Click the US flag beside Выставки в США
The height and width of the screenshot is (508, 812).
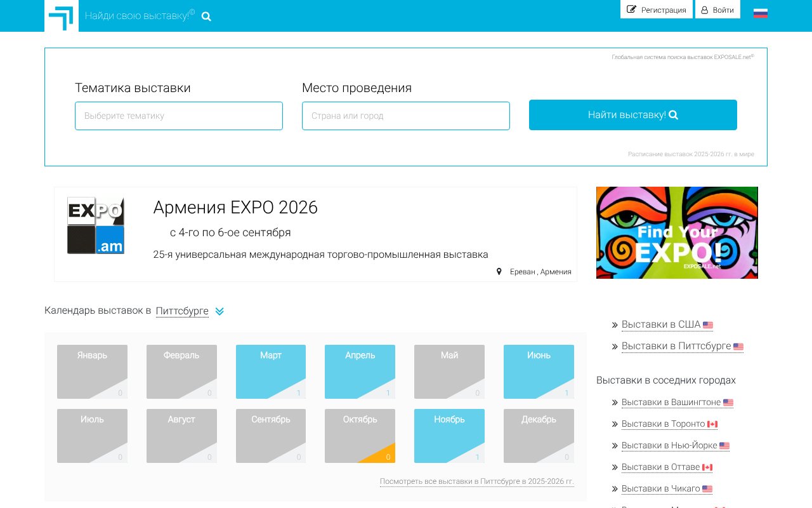coord(709,324)
